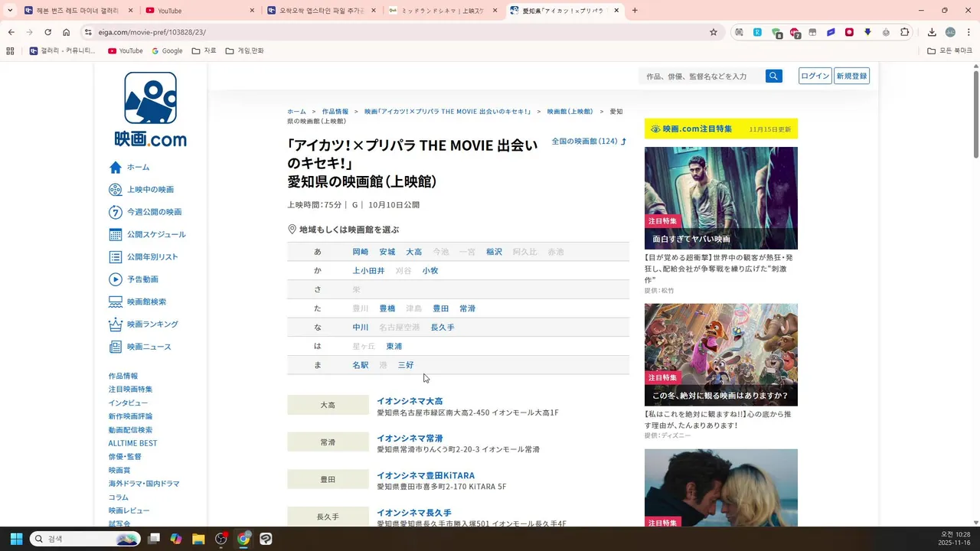Open 予告動画 play icon
980x551 pixels.
[116, 279]
